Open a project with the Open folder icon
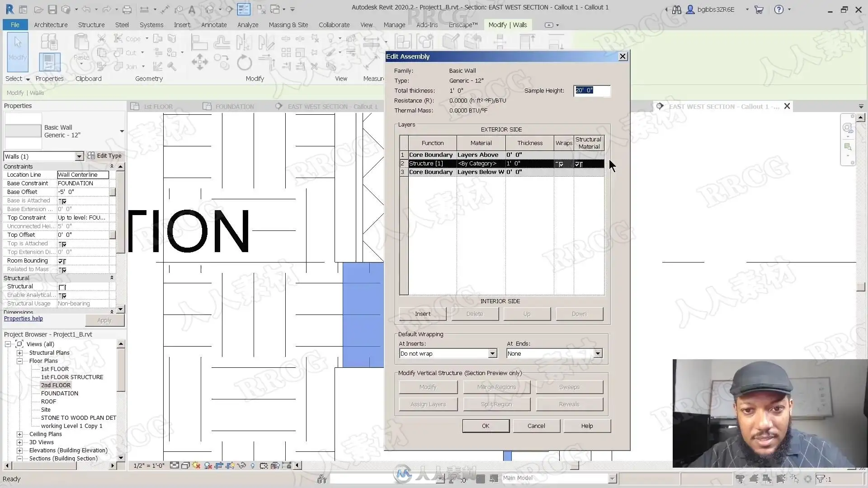The width and height of the screenshot is (868, 488). (x=38, y=9)
